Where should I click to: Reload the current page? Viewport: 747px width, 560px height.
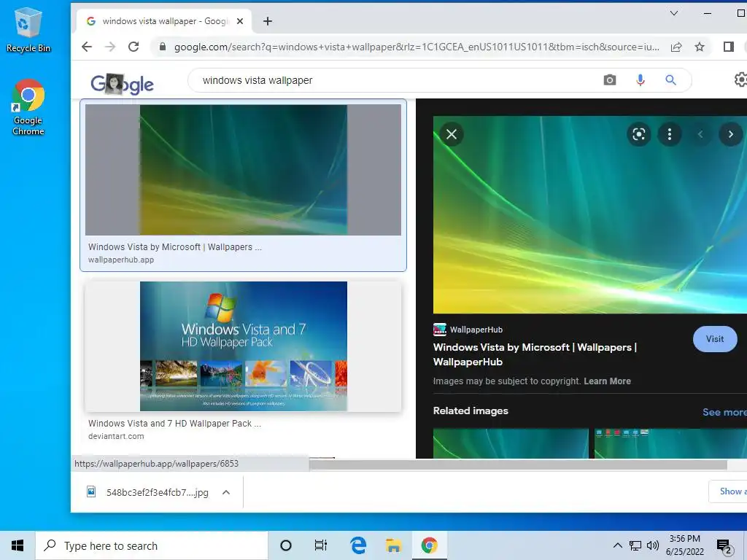click(133, 47)
